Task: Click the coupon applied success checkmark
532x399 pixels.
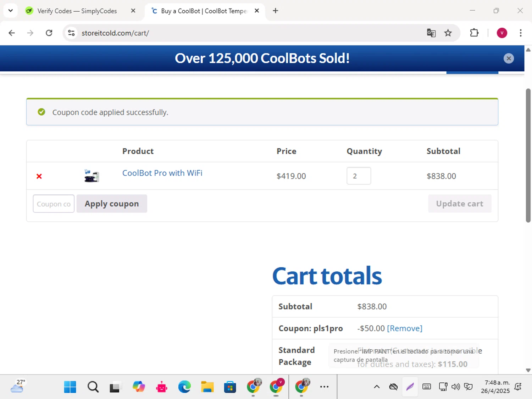Action: pos(41,112)
